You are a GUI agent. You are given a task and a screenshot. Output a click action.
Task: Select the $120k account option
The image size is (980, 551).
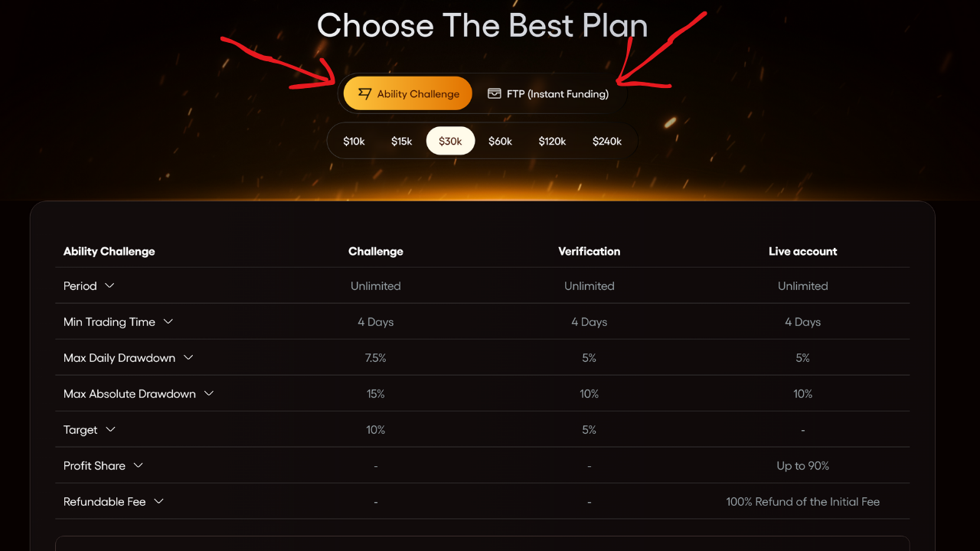pyautogui.click(x=552, y=142)
